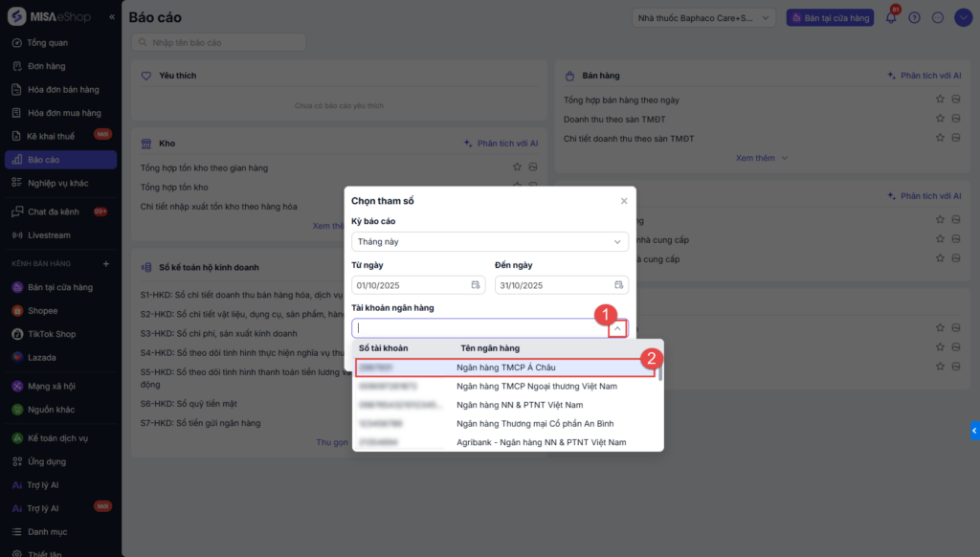This screenshot has width=980, height=557.
Task: Open the help question-mark icon
Action: pyautogui.click(x=914, y=18)
